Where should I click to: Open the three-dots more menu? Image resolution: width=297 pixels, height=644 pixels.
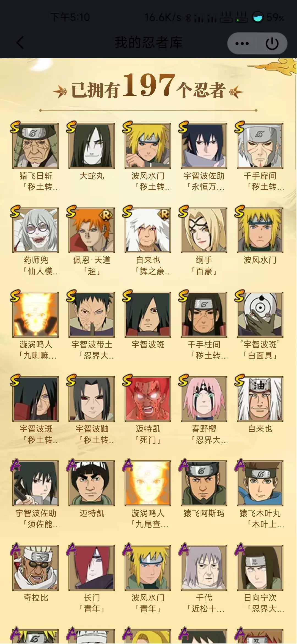242,43
